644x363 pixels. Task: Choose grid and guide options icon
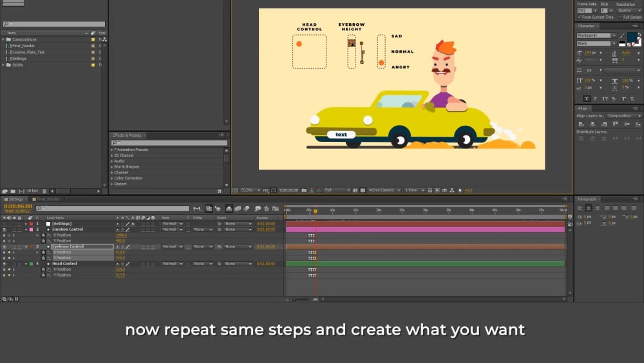pyautogui.click(x=266, y=190)
